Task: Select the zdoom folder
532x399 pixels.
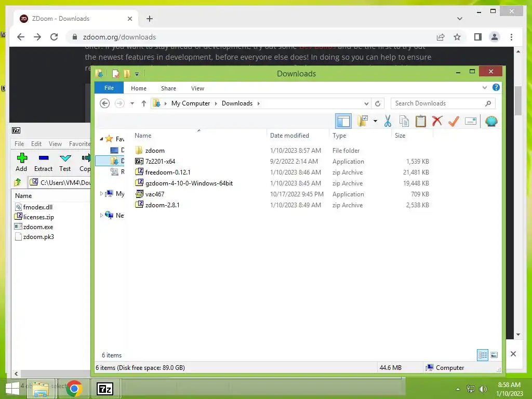Action: coord(155,150)
